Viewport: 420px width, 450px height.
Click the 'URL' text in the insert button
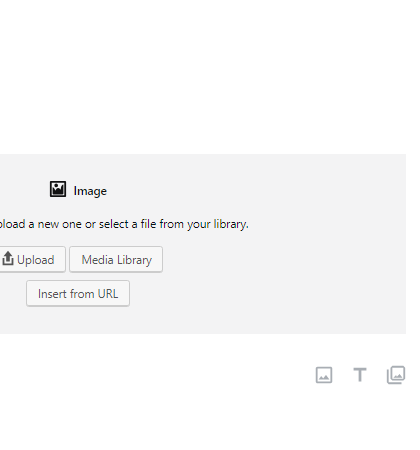[x=108, y=294]
